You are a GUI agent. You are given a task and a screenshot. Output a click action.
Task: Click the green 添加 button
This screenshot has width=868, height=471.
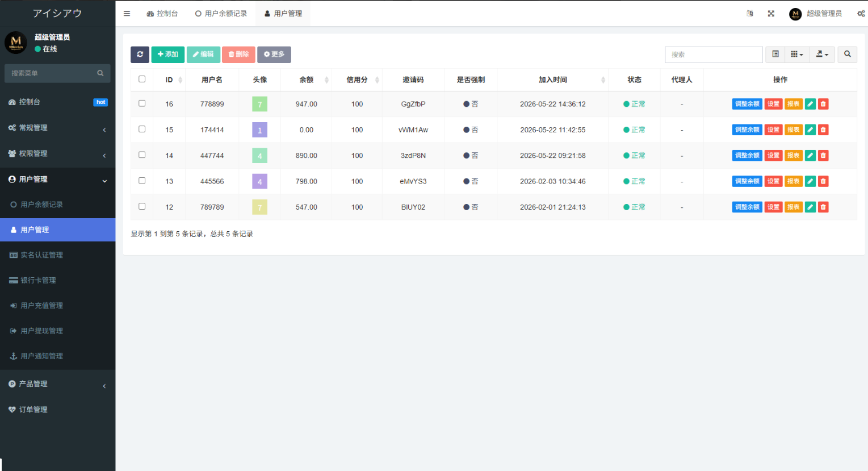pyautogui.click(x=168, y=55)
